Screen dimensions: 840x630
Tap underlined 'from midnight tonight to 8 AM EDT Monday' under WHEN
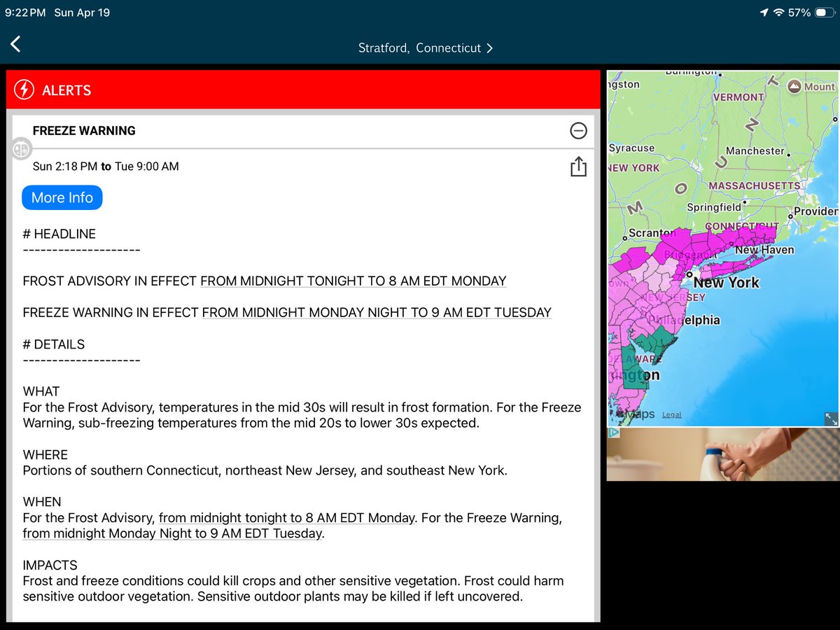click(286, 518)
